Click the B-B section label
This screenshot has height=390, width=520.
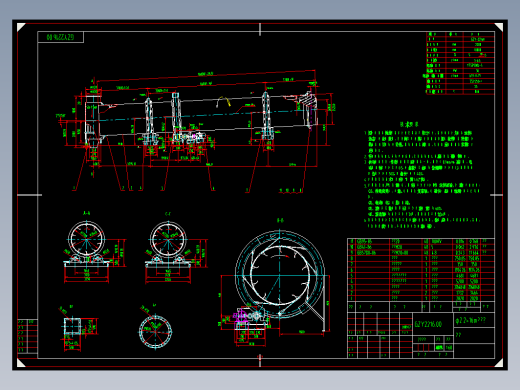click(x=280, y=220)
